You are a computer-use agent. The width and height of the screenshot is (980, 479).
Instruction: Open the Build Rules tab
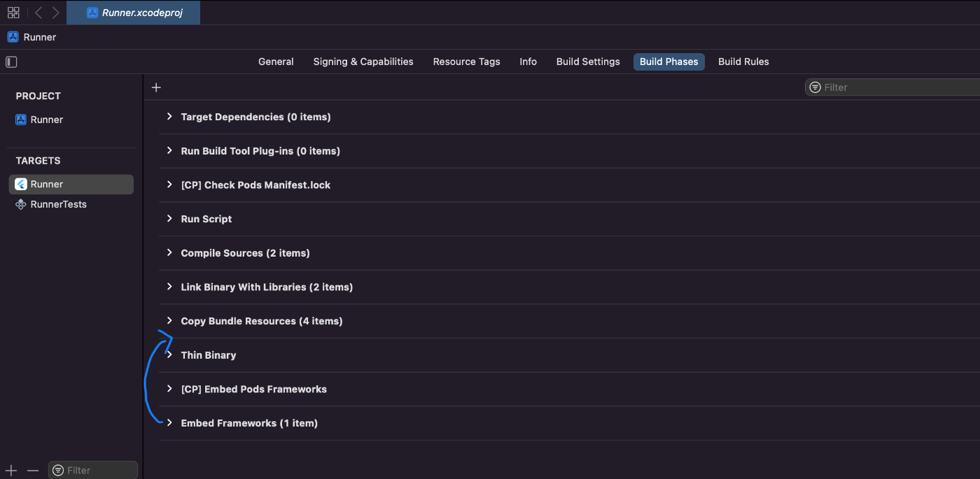coord(743,62)
